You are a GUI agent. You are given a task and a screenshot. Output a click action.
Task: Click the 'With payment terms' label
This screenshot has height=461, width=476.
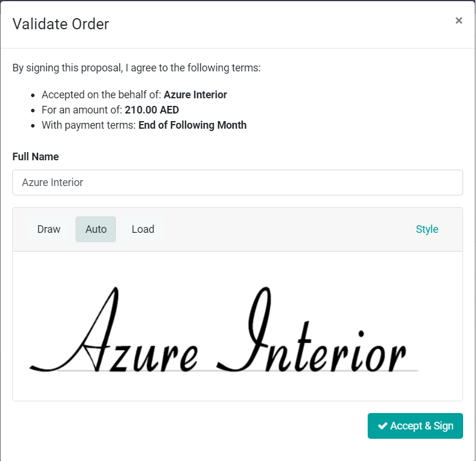click(x=88, y=125)
